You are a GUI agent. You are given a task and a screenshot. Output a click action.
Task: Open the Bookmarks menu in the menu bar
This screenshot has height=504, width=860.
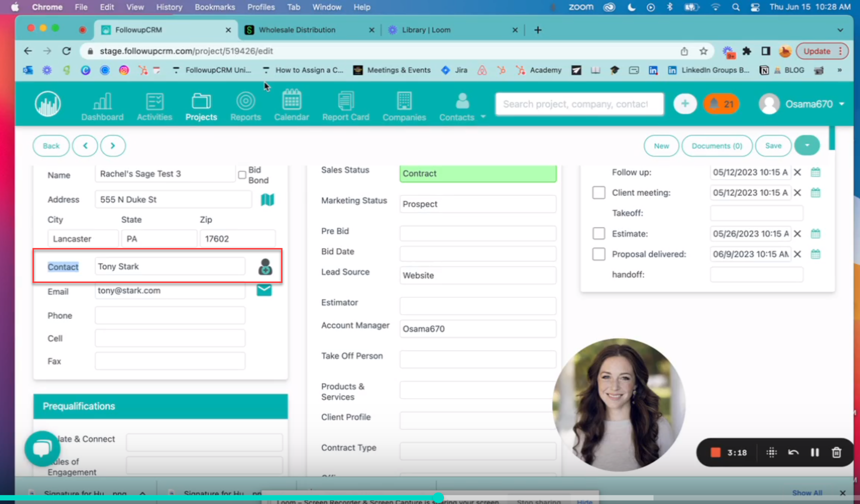tap(214, 7)
